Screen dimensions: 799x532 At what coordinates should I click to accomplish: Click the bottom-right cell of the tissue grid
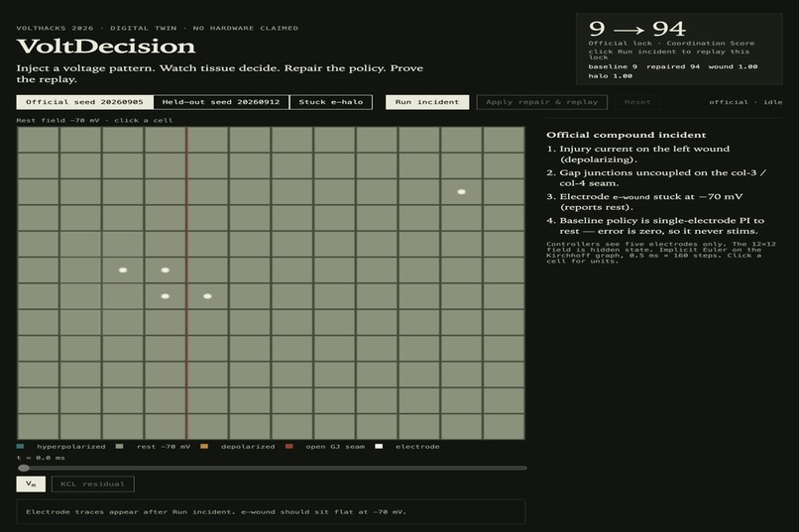504,427
